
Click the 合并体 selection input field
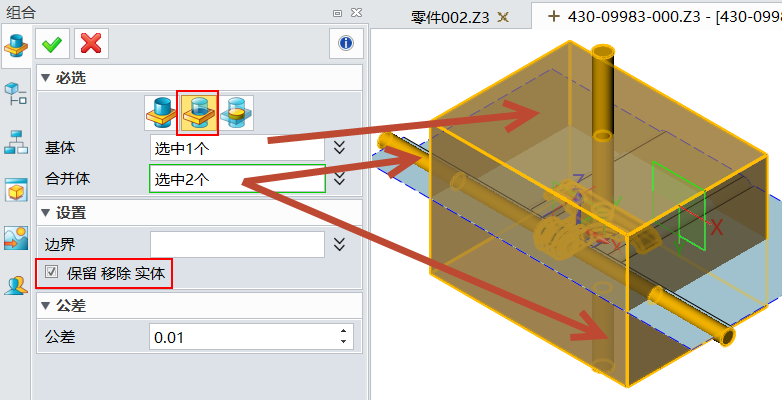[237, 179]
